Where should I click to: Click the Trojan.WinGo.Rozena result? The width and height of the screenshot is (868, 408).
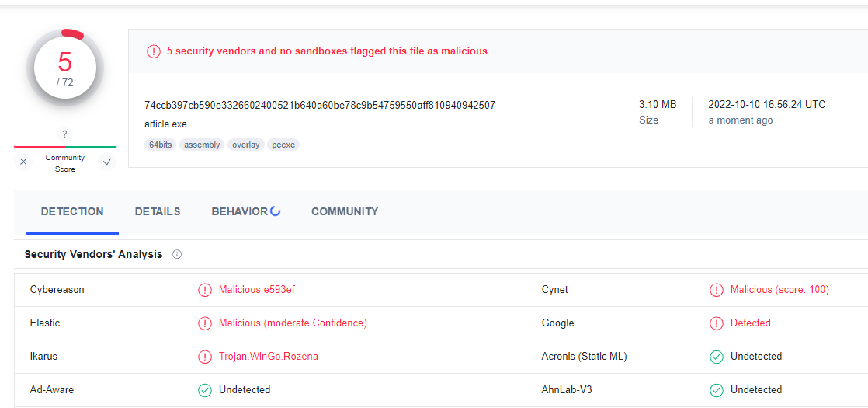[x=269, y=357]
